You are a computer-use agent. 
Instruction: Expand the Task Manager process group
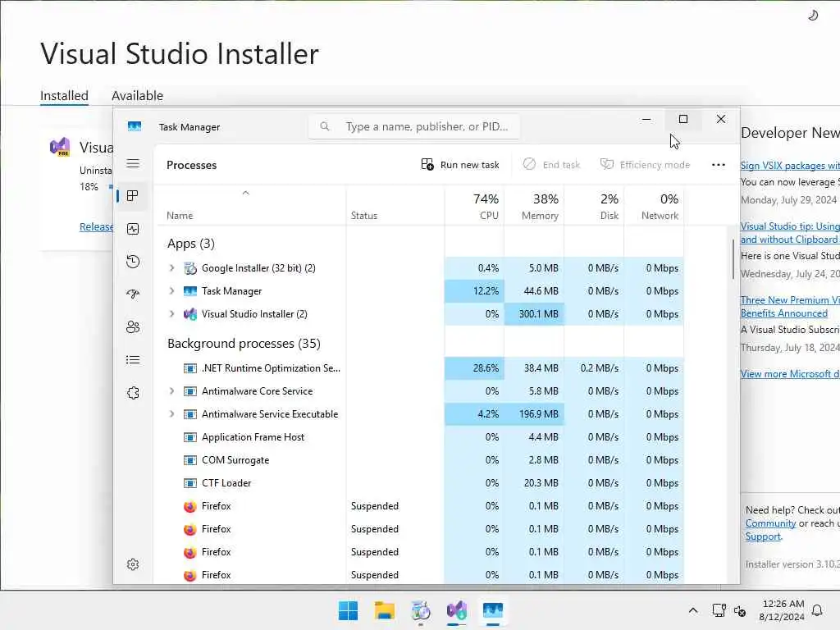point(172,291)
